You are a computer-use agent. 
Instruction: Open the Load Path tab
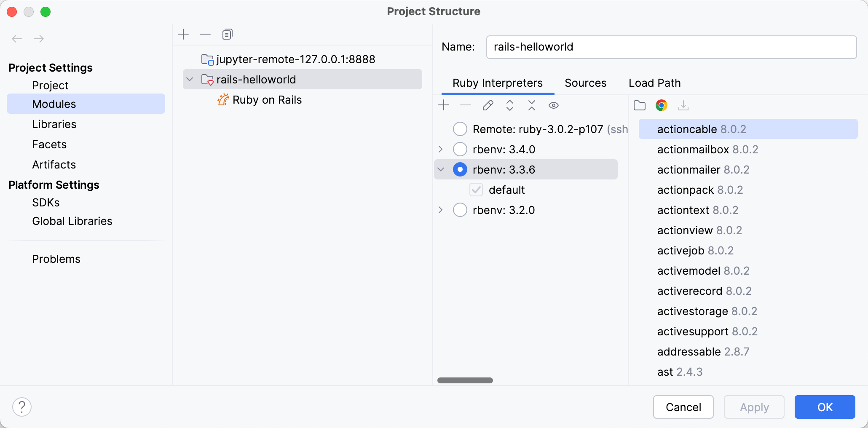[654, 83]
